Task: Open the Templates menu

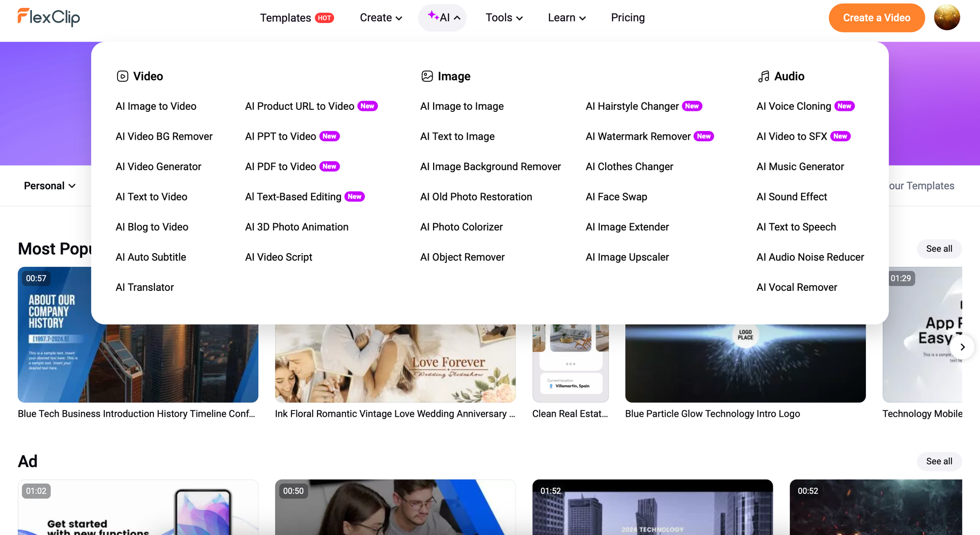Action: click(286, 18)
